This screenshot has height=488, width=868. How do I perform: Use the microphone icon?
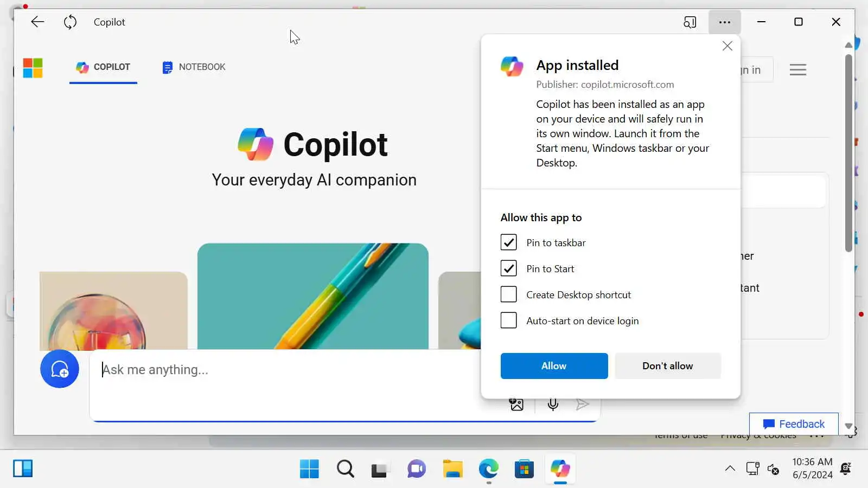coord(553,404)
